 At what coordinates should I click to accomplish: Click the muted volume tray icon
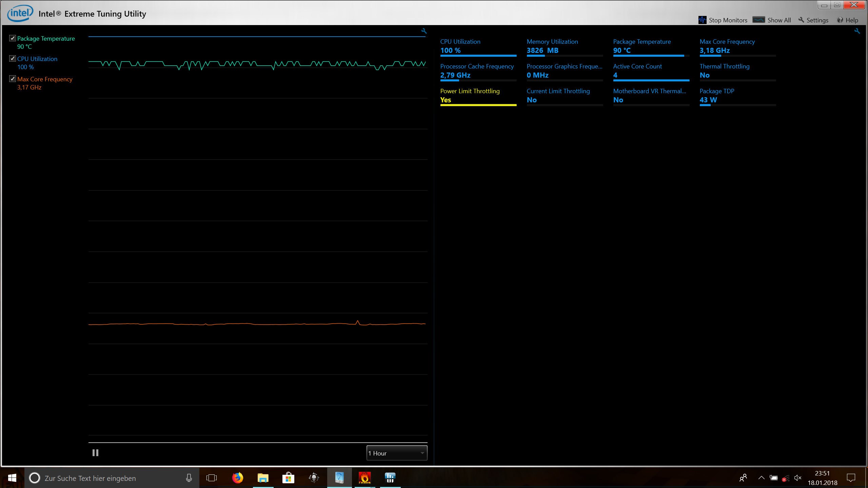pyautogui.click(x=798, y=478)
